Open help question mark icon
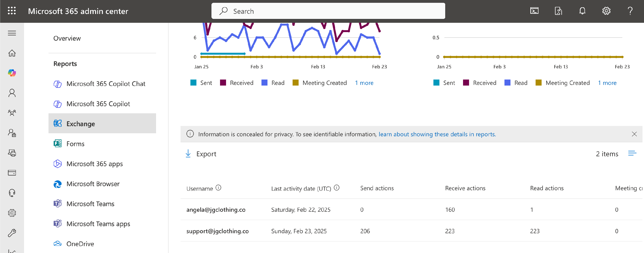 click(630, 11)
